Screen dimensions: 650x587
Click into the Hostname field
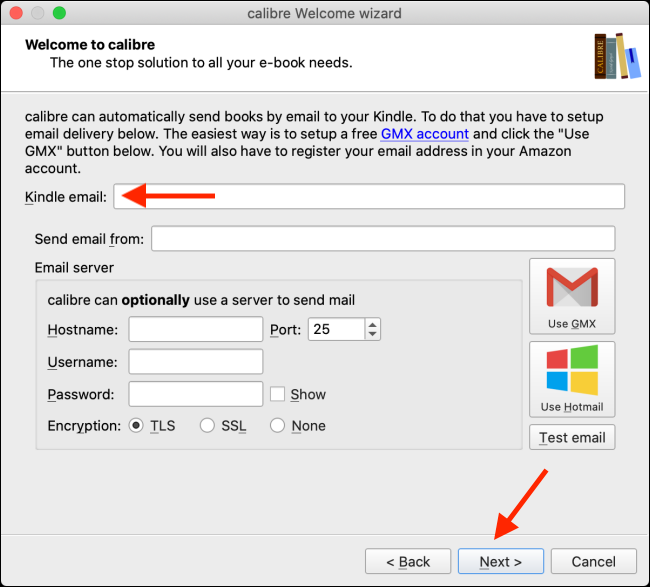coord(196,329)
